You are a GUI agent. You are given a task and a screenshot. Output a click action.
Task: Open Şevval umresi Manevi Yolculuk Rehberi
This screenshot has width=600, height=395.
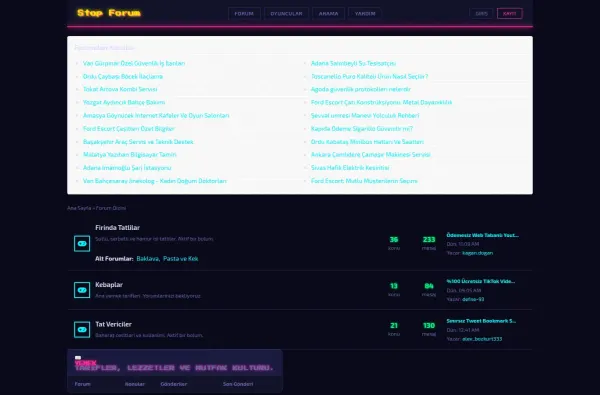[x=365, y=115]
